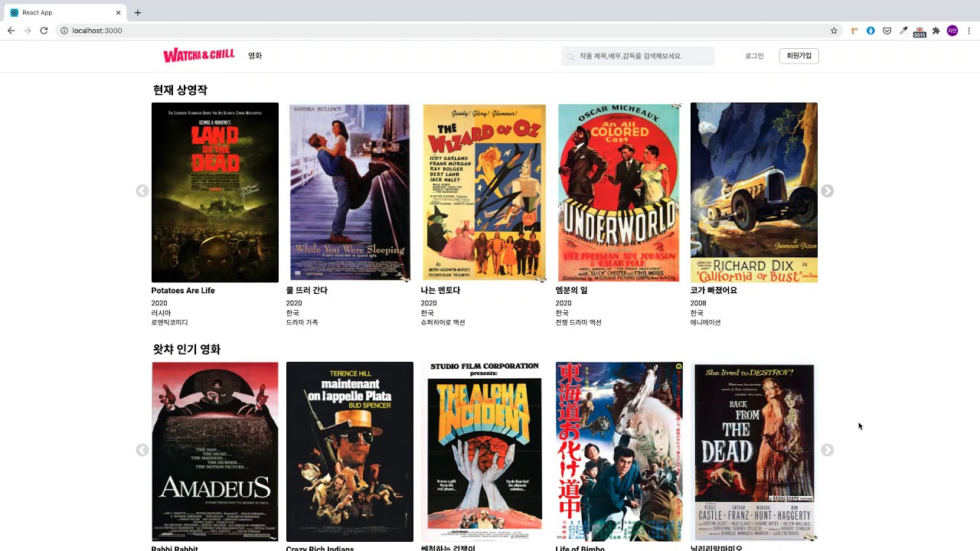The height and width of the screenshot is (551, 980).
Task: Open the Extensions puzzle piece menu
Action: point(936,31)
